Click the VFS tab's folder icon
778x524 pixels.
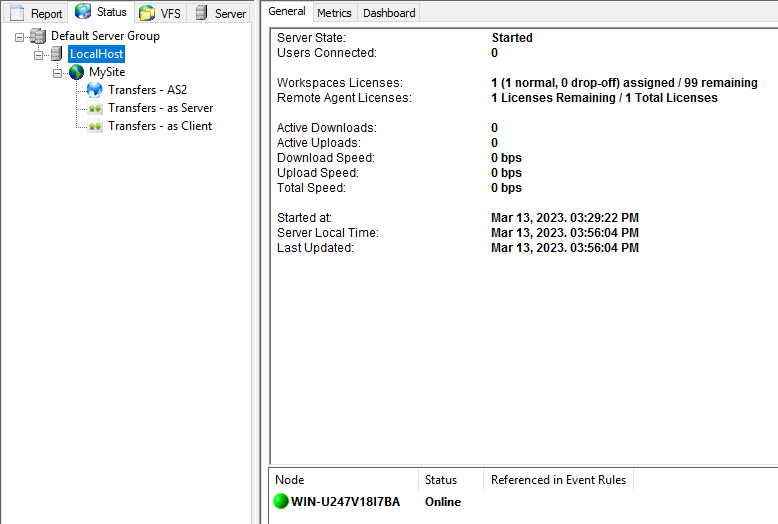pos(147,13)
